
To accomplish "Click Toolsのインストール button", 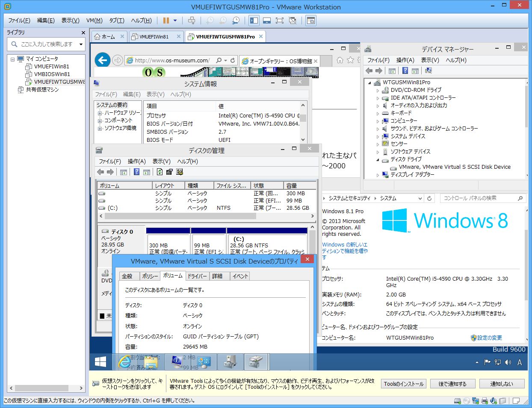I will pos(404,384).
